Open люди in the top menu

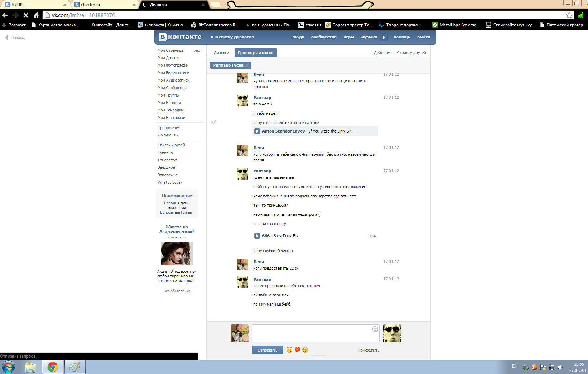(298, 37)
